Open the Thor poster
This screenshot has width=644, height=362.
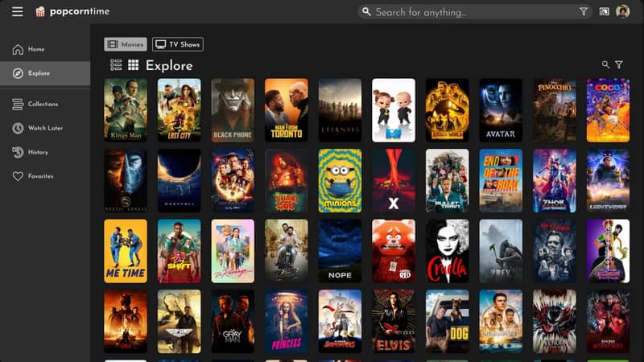pos(555,180)
